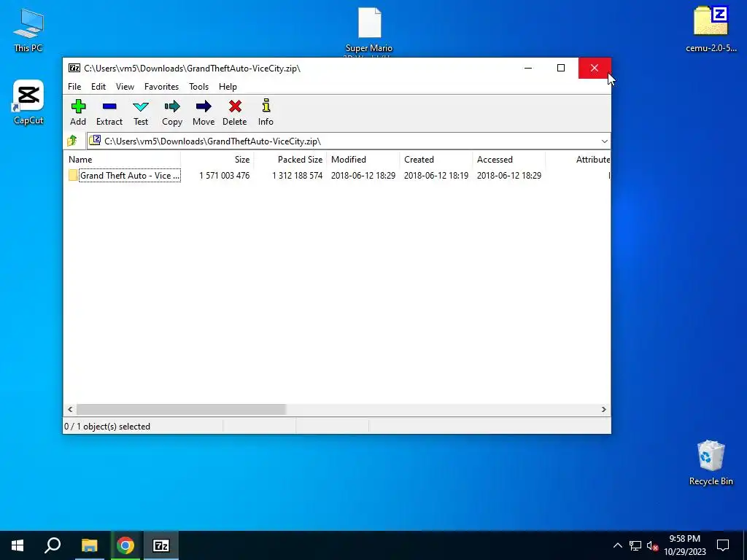Show hidden tray icons chevron
Image resolution: width=747 pixels, height=560 pixels.
pos(617,545)
